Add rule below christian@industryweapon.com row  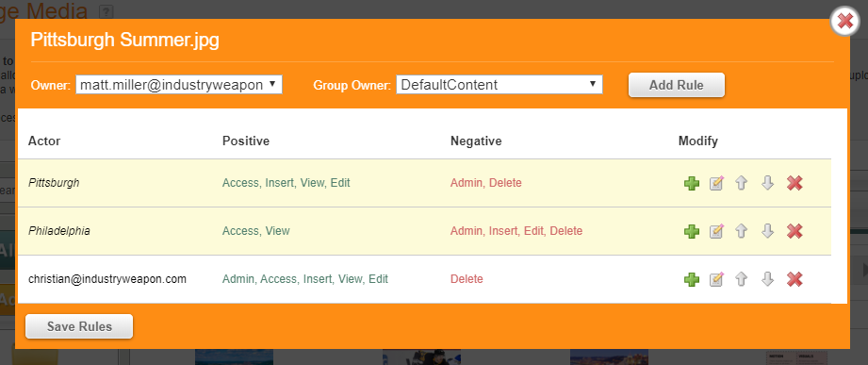pos(692,279)
